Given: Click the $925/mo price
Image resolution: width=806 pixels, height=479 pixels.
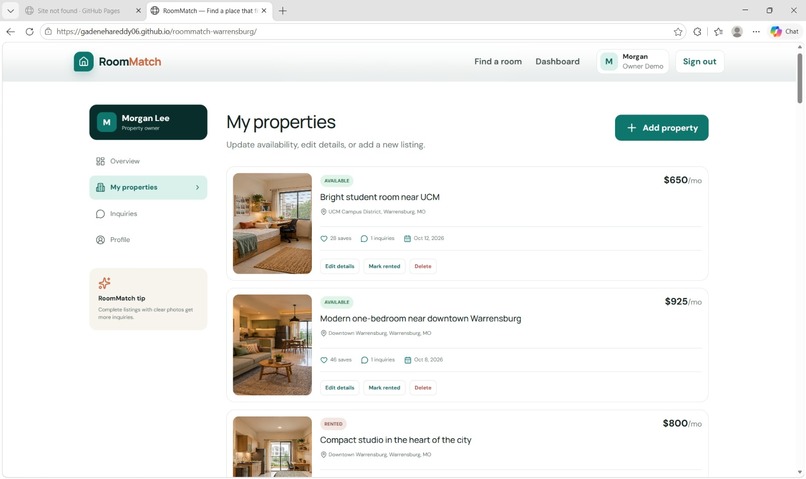Looking at the screenshot, I should click(x=683, y=302).
